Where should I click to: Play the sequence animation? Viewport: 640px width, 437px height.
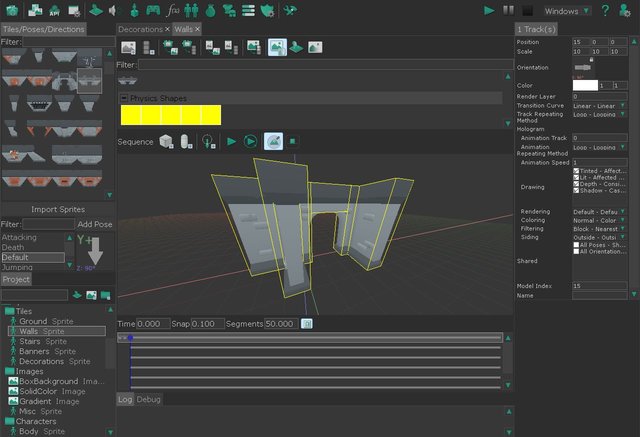[231, 142]
